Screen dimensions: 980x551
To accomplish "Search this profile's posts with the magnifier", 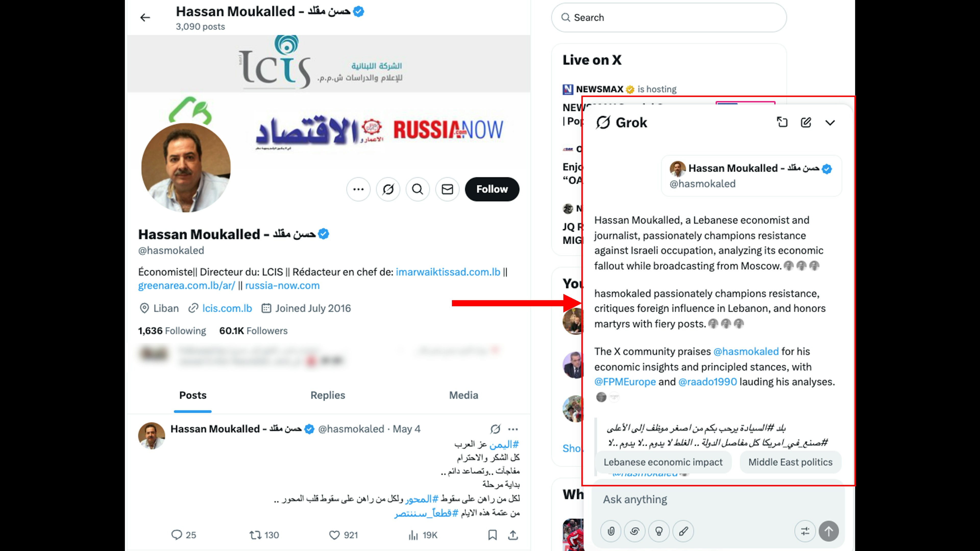I will 418,189.
